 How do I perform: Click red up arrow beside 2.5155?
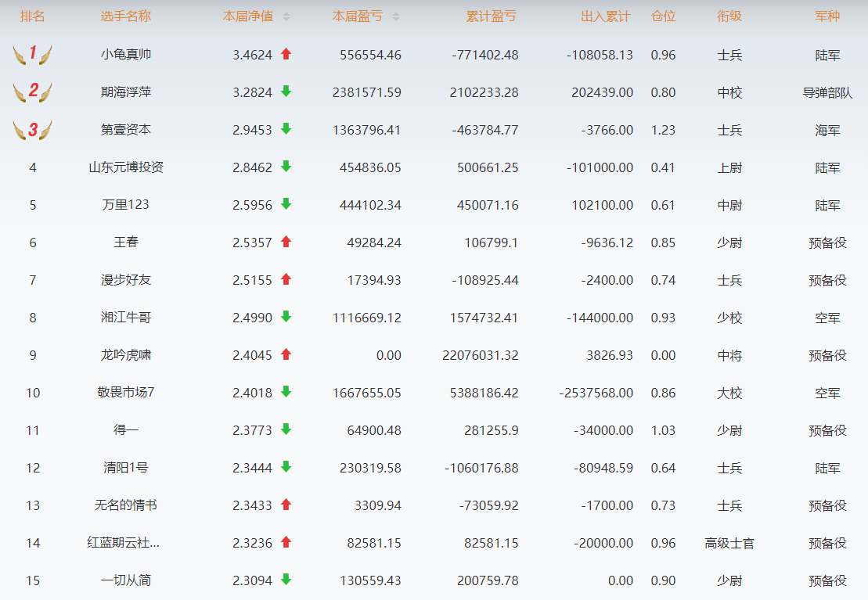click(286, 279)
